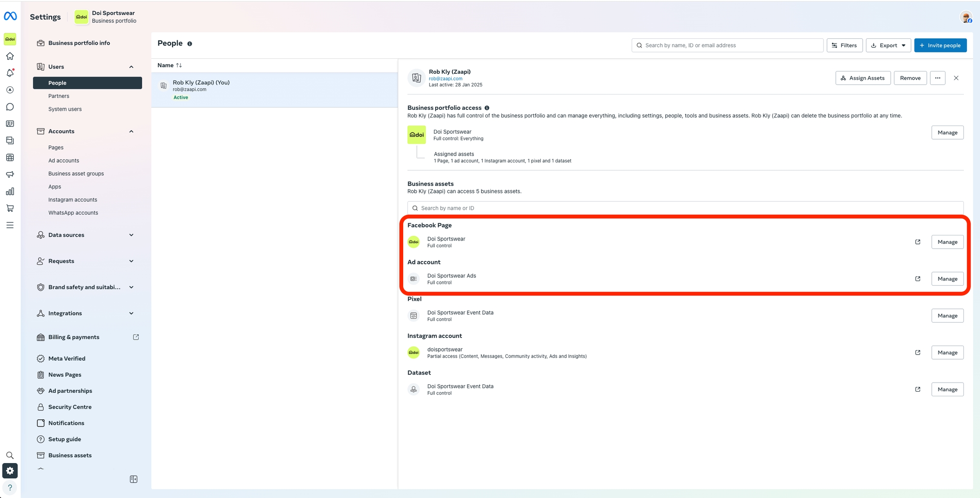Open the search magnifier icon in left rail
Screen dimensions: 980x498
[10, 455]
